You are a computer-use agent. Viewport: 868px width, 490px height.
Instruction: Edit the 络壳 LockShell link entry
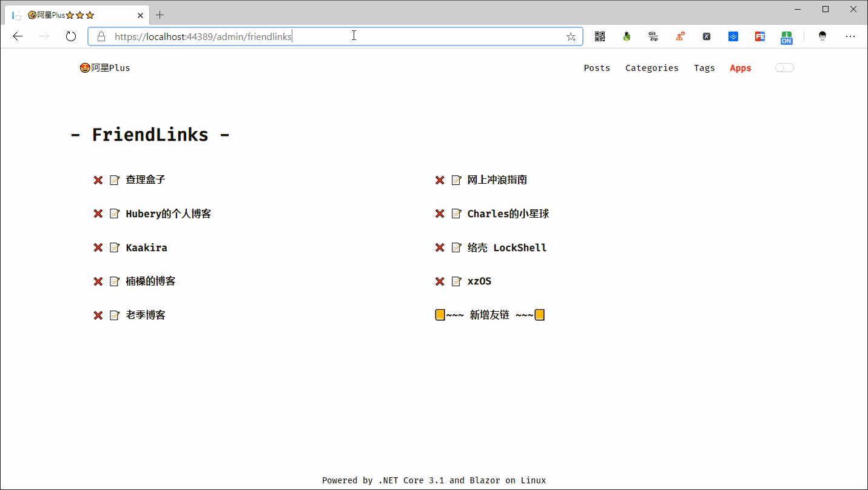pos(456,248)
